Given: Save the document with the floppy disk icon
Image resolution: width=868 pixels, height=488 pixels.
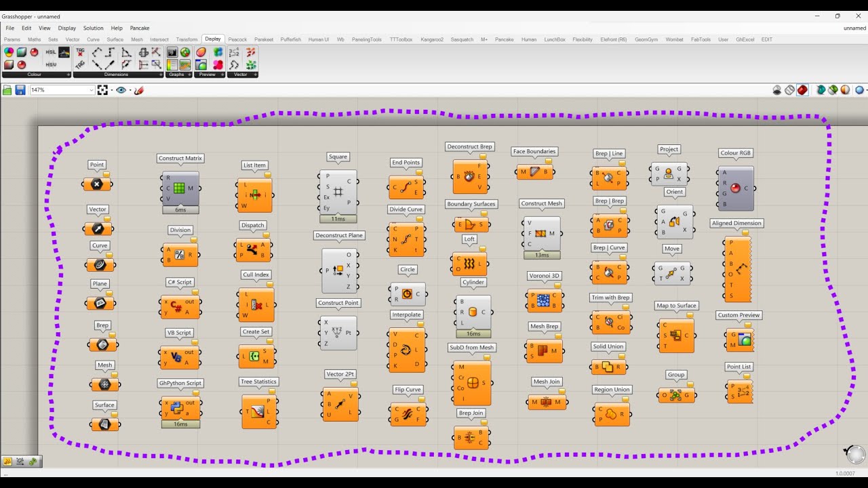Looking at the screenshot, I should tap(20, 90).
